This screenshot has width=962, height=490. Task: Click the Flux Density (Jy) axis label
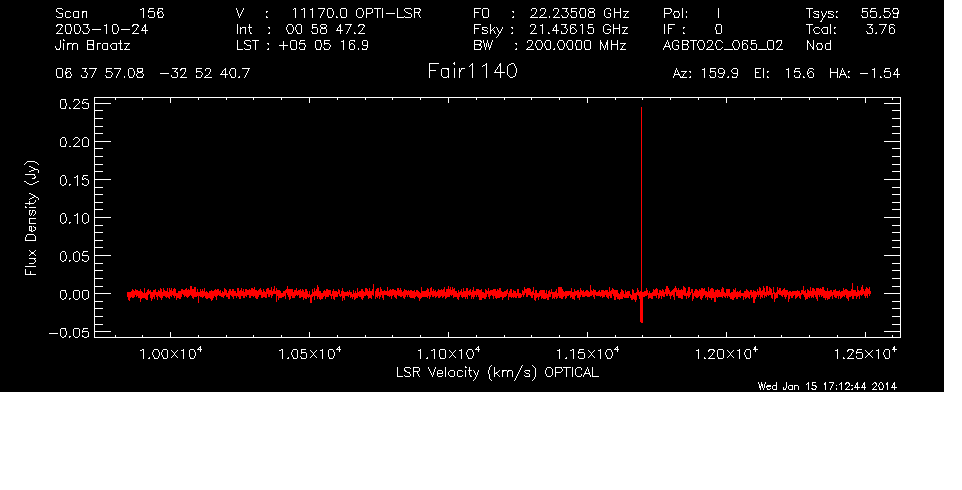31,220
